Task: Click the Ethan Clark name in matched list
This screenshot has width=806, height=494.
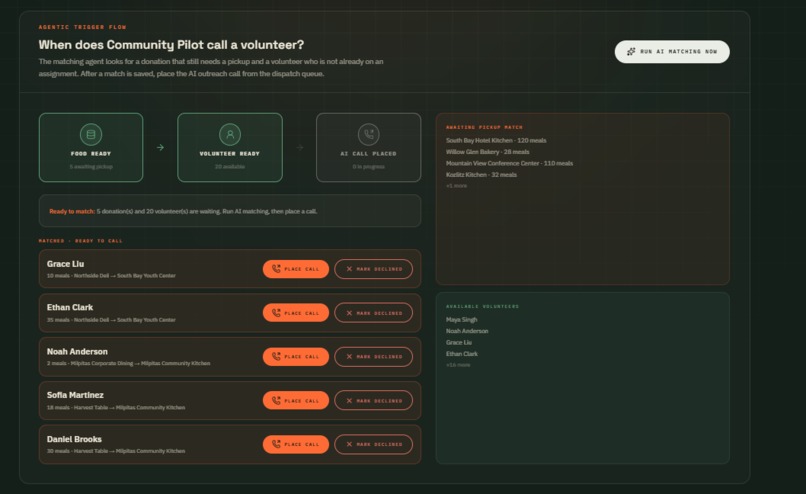Action: click(70, 307)
